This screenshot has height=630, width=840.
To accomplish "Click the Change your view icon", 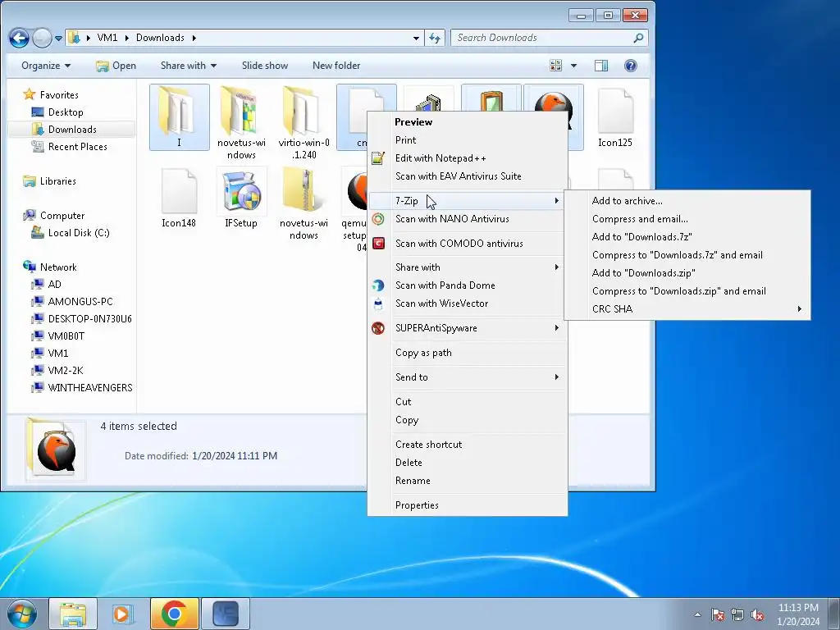I will (556, 66).
